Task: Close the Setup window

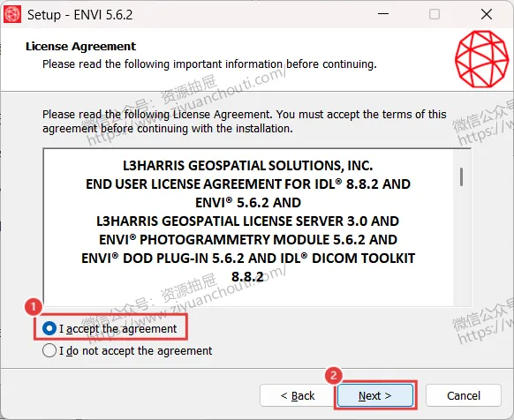Action: click(x=487, y=14)
